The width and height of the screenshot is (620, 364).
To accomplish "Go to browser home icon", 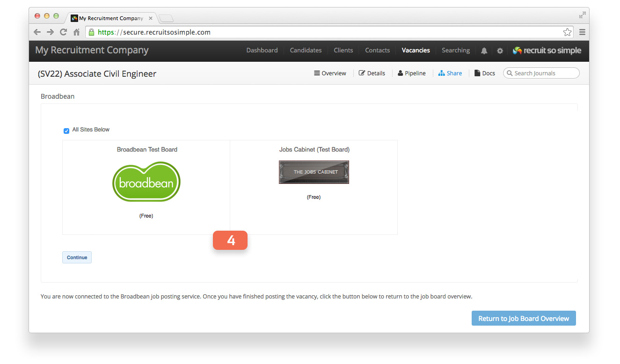I will tap(76, 32).
